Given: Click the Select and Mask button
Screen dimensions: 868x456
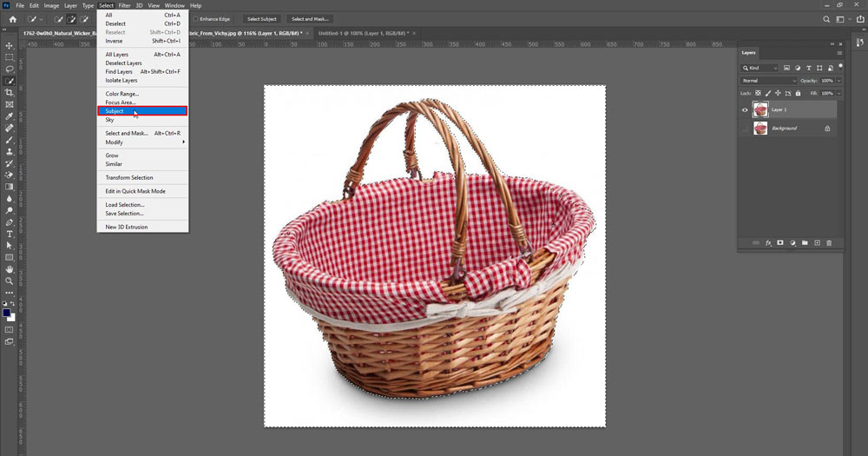Looking at the screenshot, I should coord(310,19).
